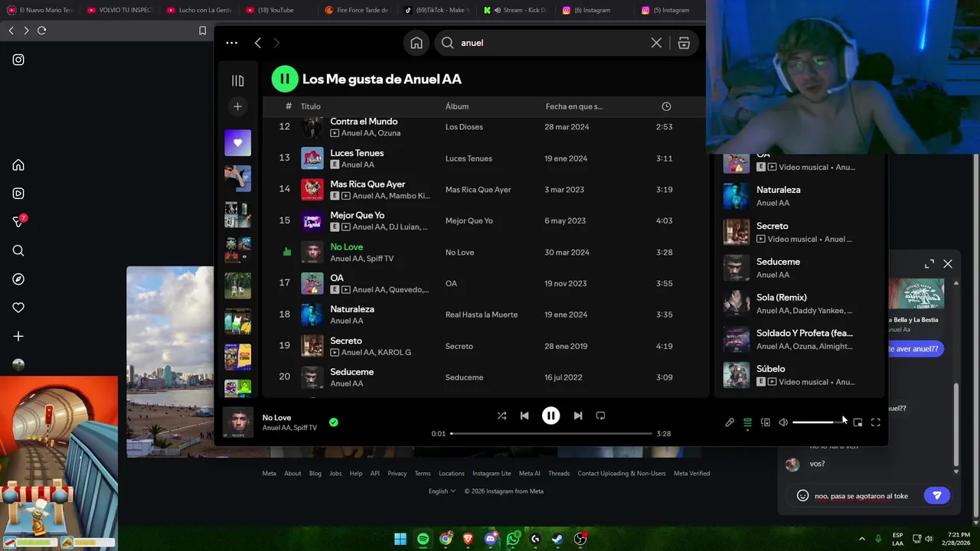Open Spotify home via house icon
Image resolution: width=980 pixels, height=551 pixels.
pyautogui.click(x=416, y=43)
